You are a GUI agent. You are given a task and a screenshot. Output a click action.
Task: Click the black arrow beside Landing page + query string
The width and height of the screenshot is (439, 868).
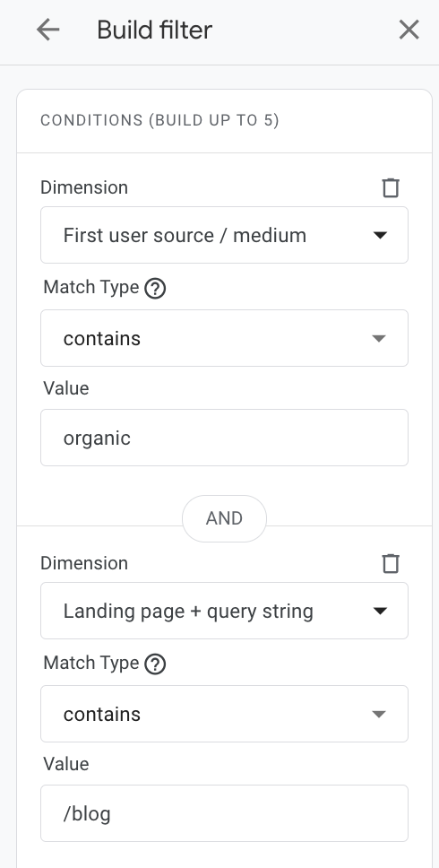point(380,612)
